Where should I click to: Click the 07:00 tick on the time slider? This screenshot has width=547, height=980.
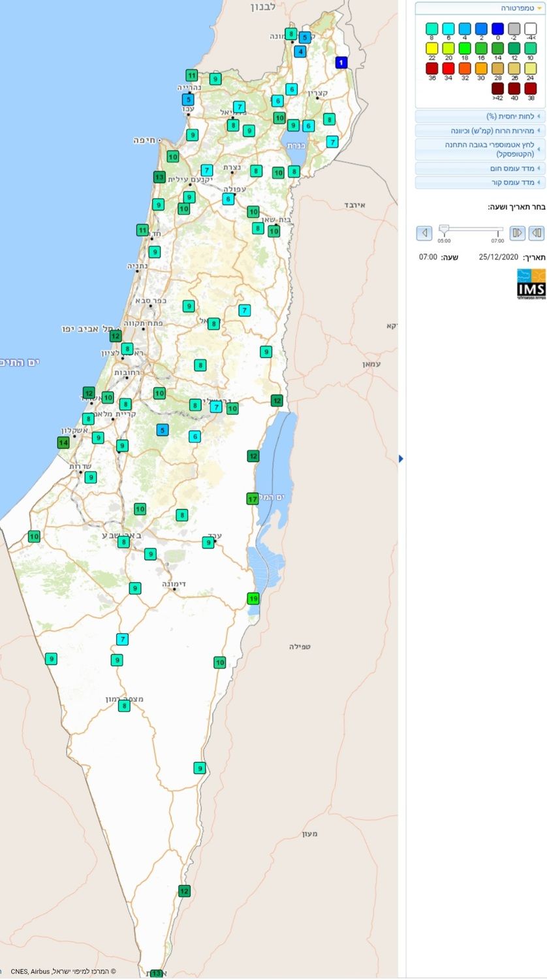point(498,233)
